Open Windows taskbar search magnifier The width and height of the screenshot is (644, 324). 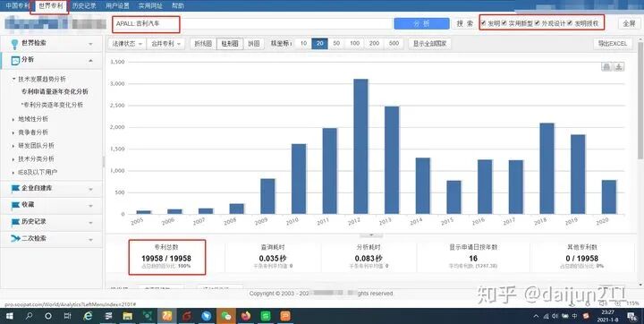(29, 316)
